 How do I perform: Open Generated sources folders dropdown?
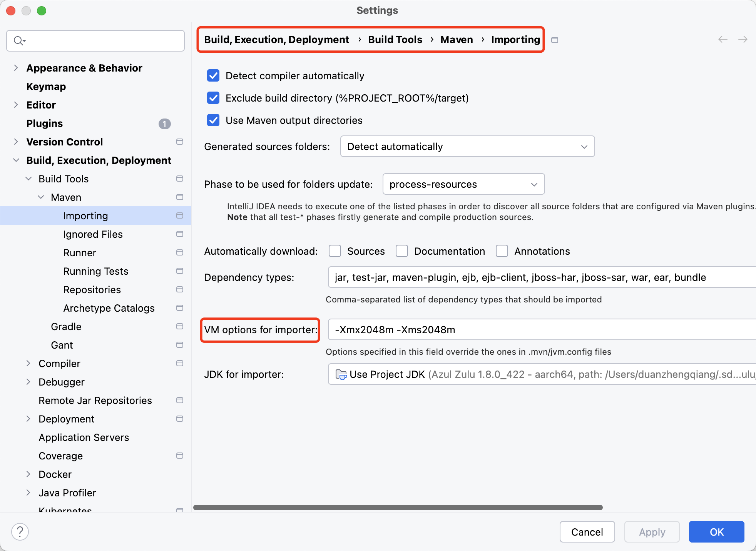[x=467, y=147]
